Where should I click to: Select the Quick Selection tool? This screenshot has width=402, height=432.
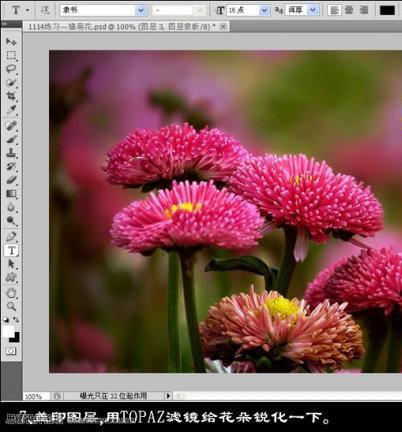click(x=11, y=83)
